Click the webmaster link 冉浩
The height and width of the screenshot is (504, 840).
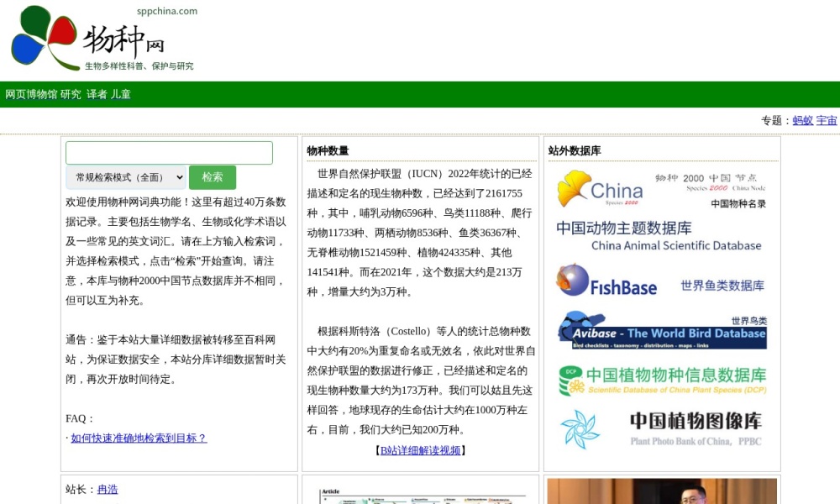pyautogui.click(x=108, y=489)
